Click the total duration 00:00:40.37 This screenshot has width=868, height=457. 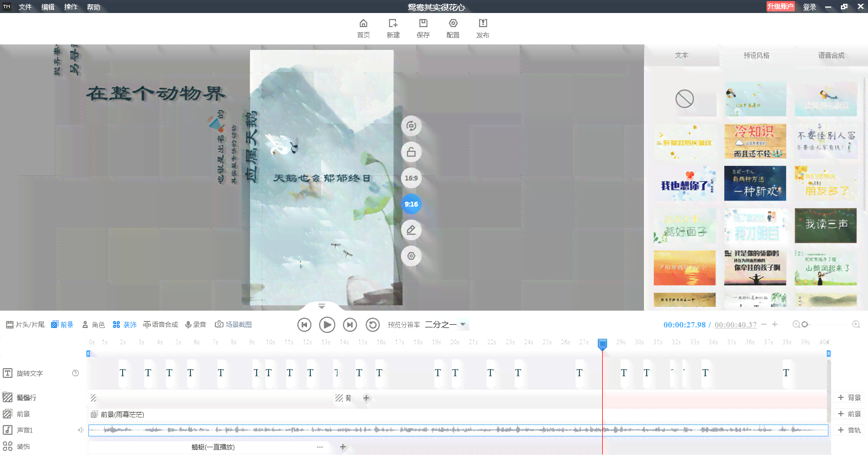tap(736, 325)
